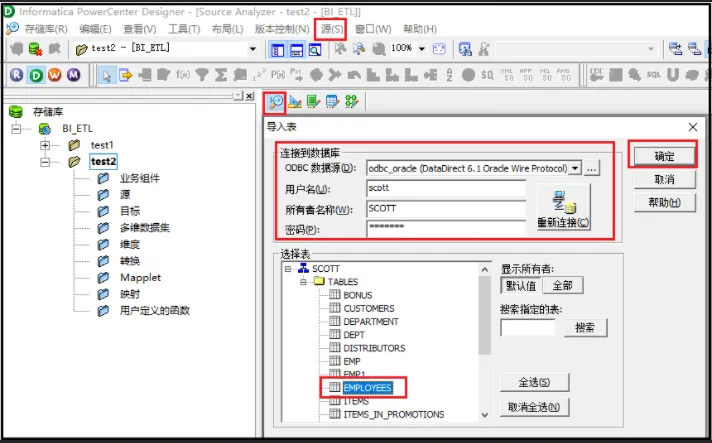The width and height of the screenshot is (712, 443).
Task: Select the arrow pointer tool
Action: point(107,75)
